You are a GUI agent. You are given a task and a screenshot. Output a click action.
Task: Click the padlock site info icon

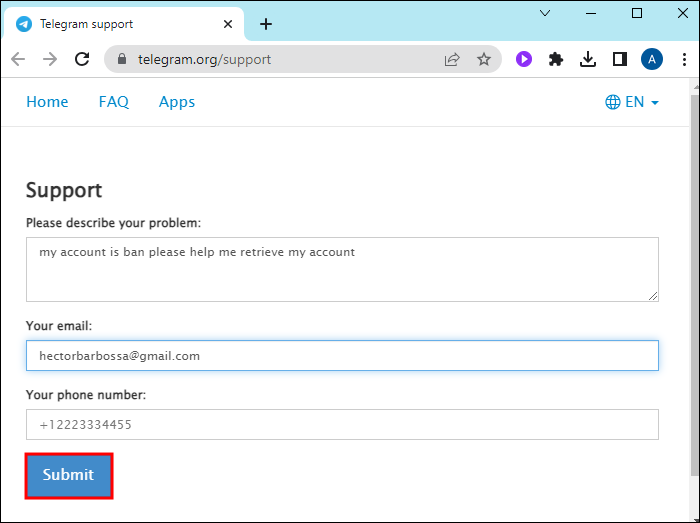(122, 59)
